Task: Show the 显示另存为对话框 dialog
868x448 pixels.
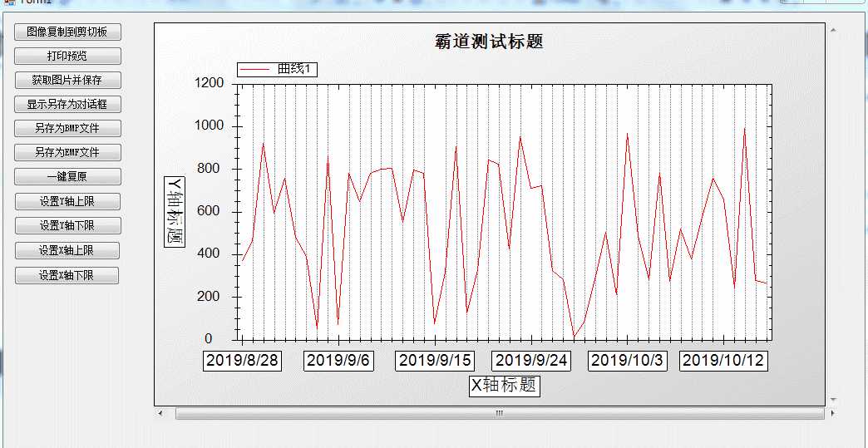Action: tap(67, 104)
